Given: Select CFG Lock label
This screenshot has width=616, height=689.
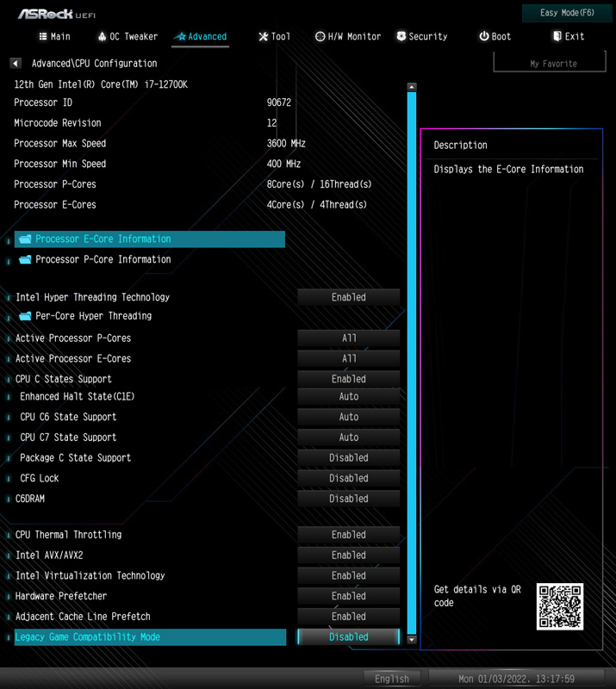Looking at the screenshot, I should 39,478.
